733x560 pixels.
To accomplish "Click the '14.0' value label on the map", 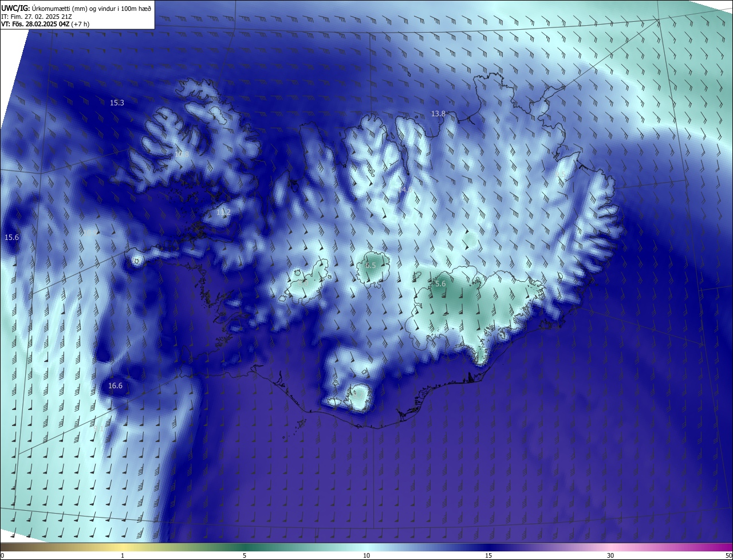I will 406,189.
